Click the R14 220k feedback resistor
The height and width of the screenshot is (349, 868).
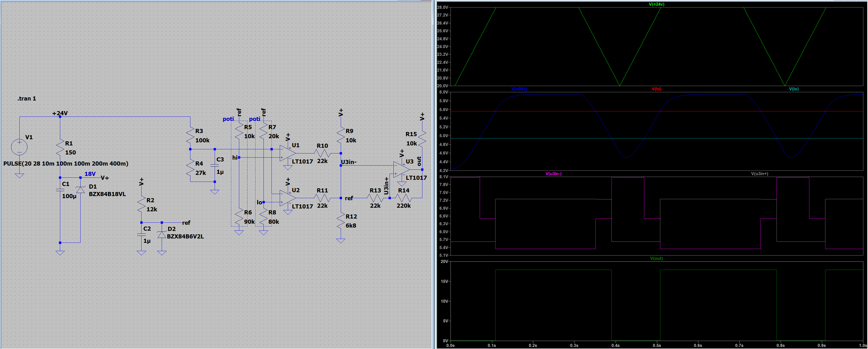coord(404,198)
